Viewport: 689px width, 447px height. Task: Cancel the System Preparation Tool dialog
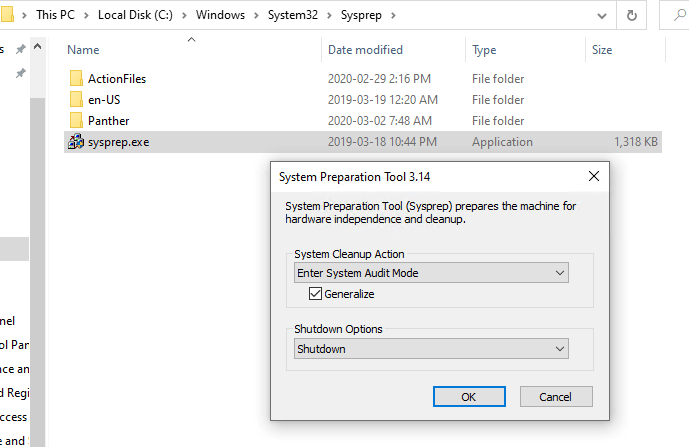coord(554,397)
